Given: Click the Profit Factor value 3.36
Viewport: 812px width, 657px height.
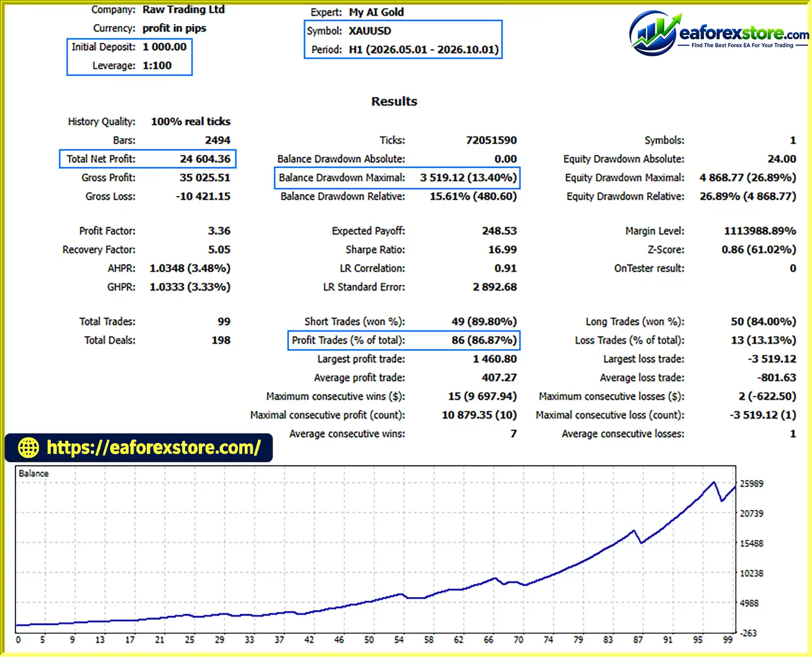Looking at the screenshot, I should click(x=219, y=231).
